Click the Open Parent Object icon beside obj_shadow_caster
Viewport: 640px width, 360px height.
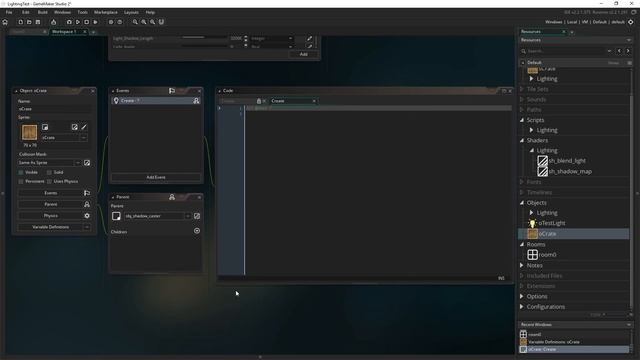click(197, 216)
